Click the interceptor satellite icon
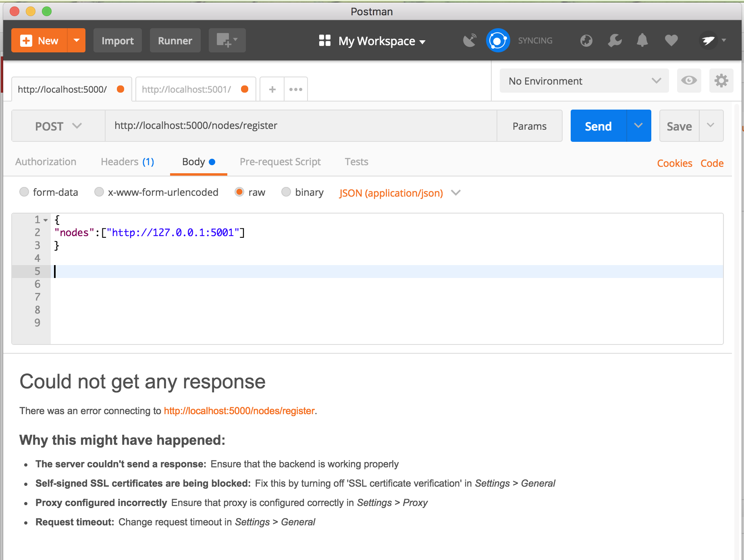The image size is (744, 560). [470, 41]
